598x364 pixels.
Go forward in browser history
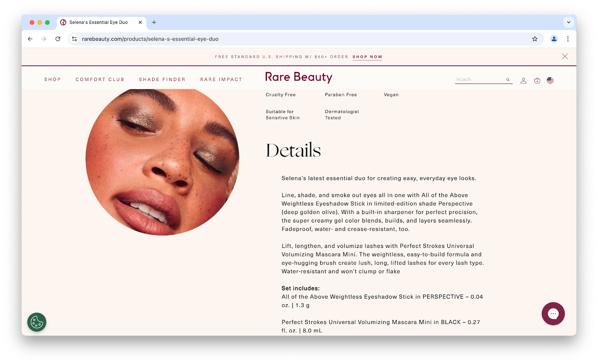44,39
